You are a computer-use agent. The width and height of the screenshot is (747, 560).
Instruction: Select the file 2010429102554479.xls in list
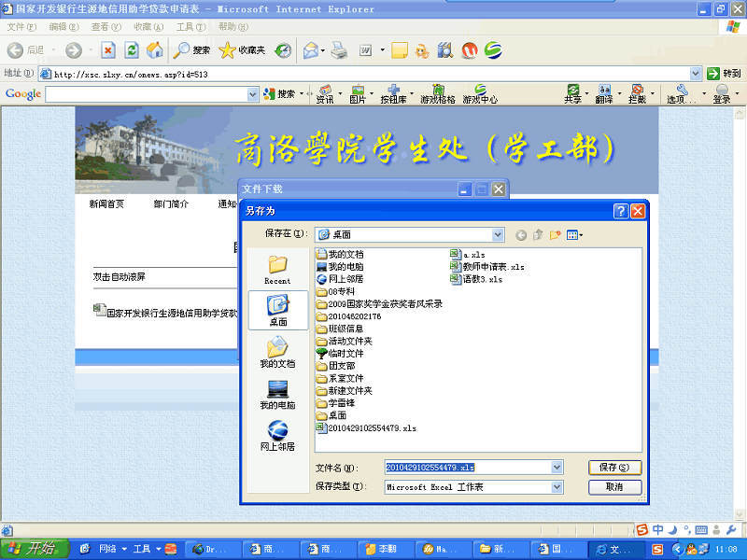pyautogui.click(x=372, y=427)
